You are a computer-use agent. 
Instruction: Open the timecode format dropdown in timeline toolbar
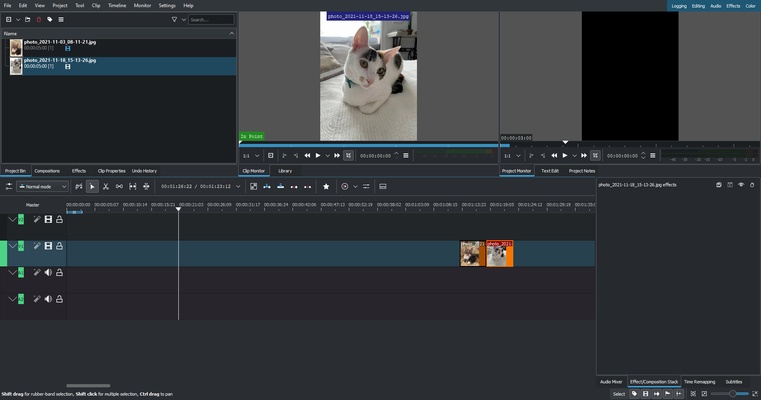[238, 186]
